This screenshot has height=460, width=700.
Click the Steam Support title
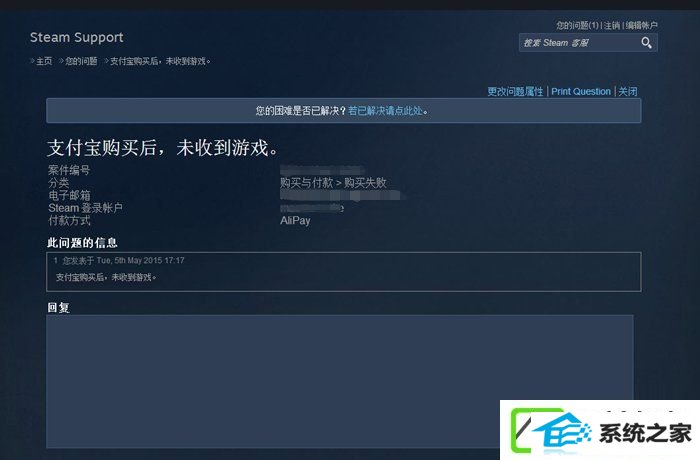(x=76, y=38)
